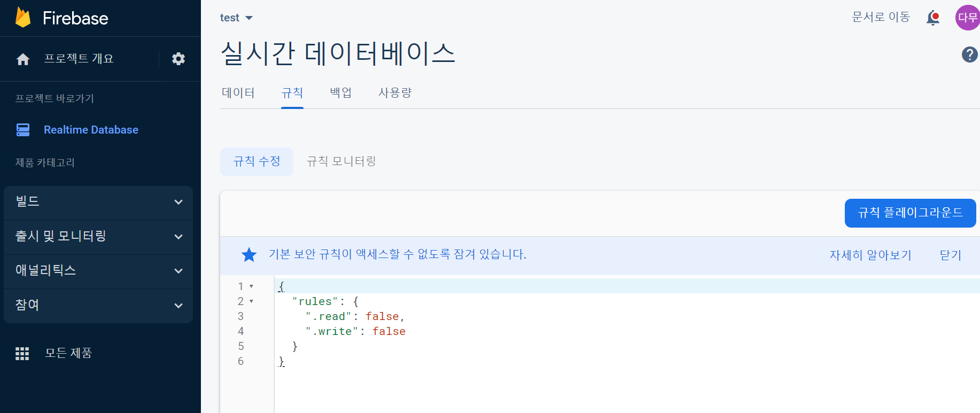Screen dimensions: 980x413
Task: Click the home icon for project overview
Action: [x=23, y=59]
